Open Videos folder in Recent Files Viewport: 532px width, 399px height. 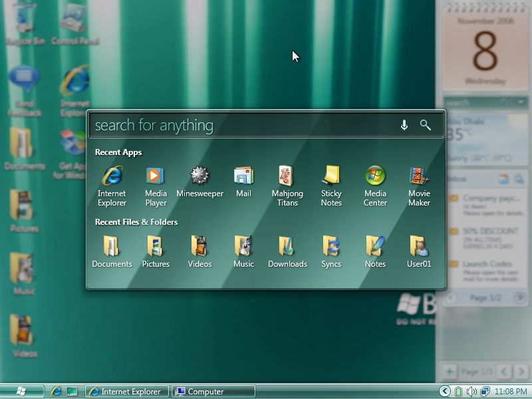tap(200, 251)
